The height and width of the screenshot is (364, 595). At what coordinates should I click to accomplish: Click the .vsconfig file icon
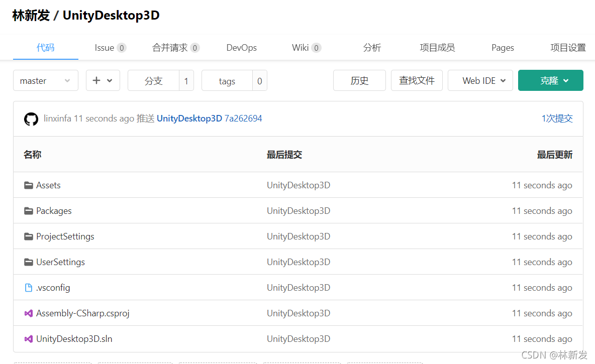[29, 288]
